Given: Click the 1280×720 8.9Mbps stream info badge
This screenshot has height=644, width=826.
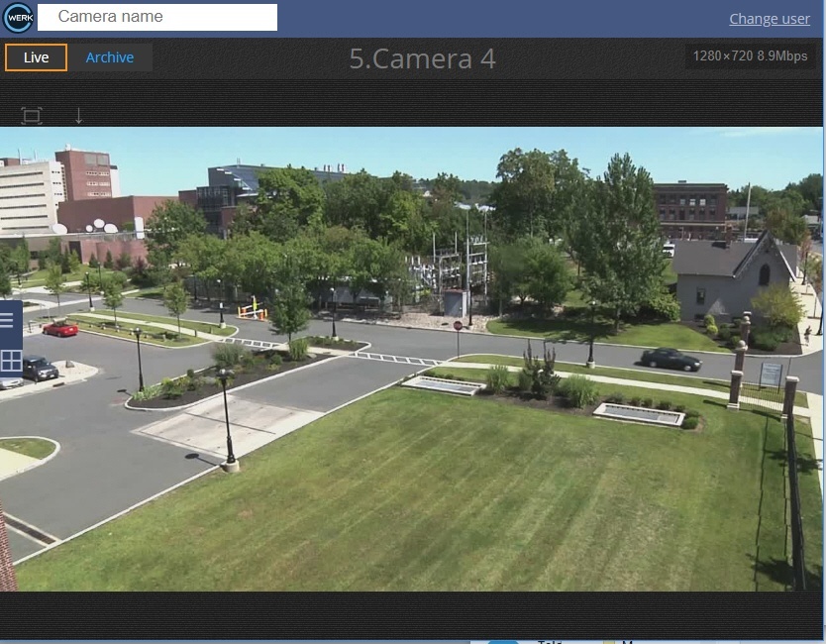Looking at the screenshot, I should coord(750,56).
